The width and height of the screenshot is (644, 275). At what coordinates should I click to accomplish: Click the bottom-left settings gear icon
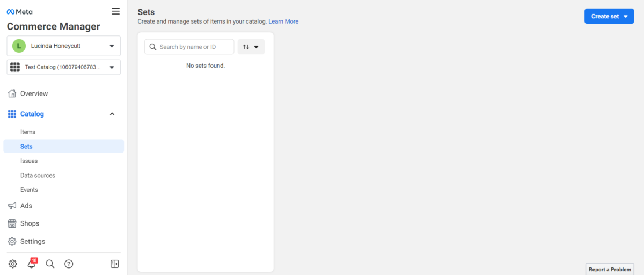(13, 264)
